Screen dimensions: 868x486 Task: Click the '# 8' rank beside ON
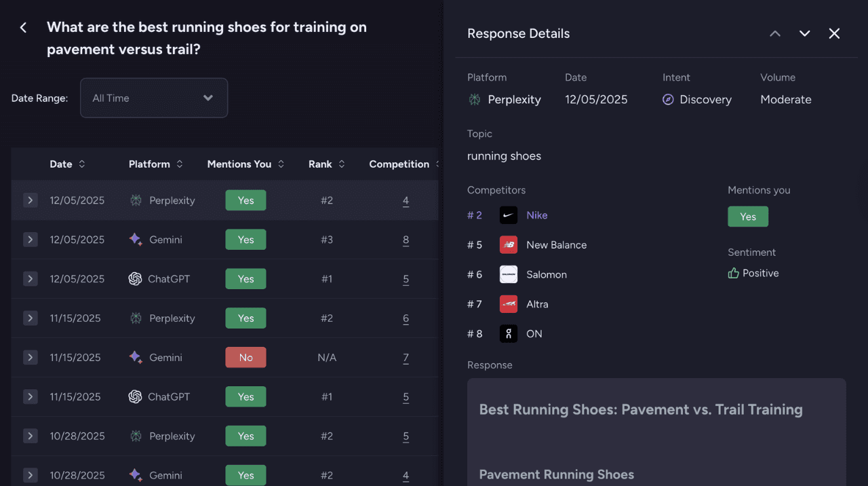(475, 334)
